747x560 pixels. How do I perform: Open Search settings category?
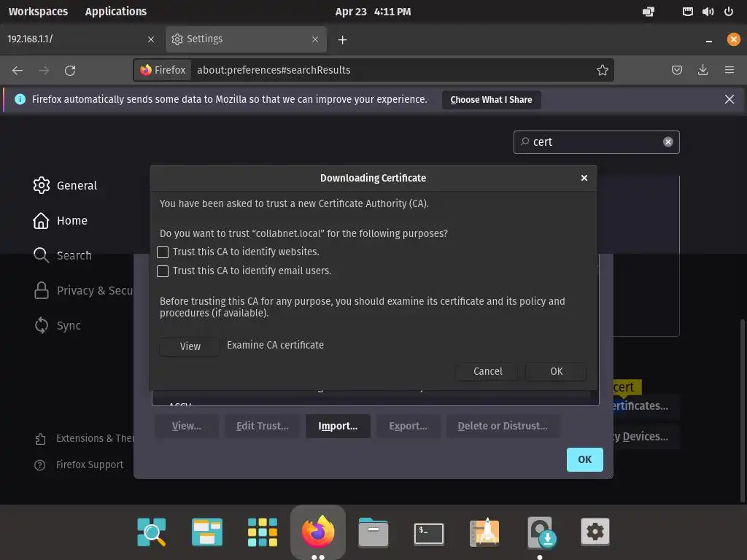(x=62, y=255)
